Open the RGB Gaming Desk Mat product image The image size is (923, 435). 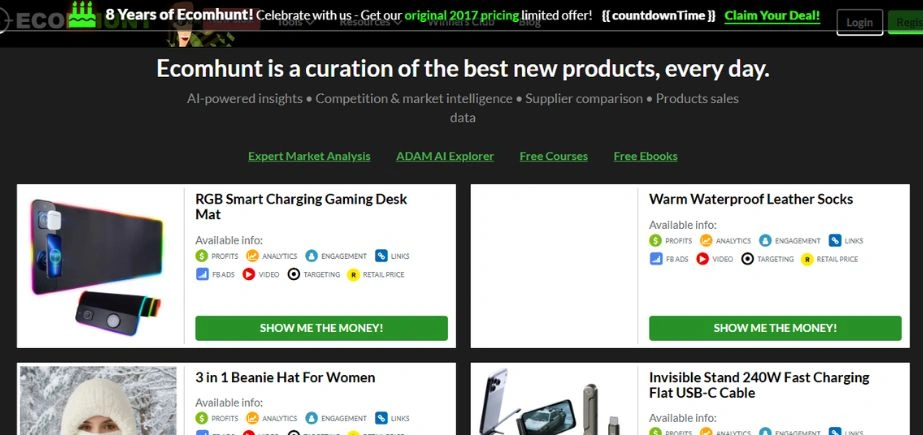tap(97, 267)
